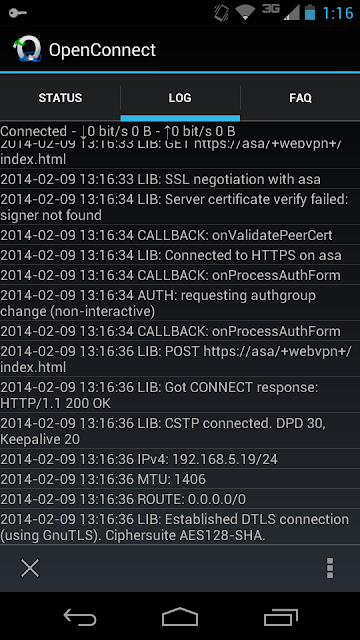Tap the battery icon in status bar
Screen dimensions: 360x640
point(310,12)
